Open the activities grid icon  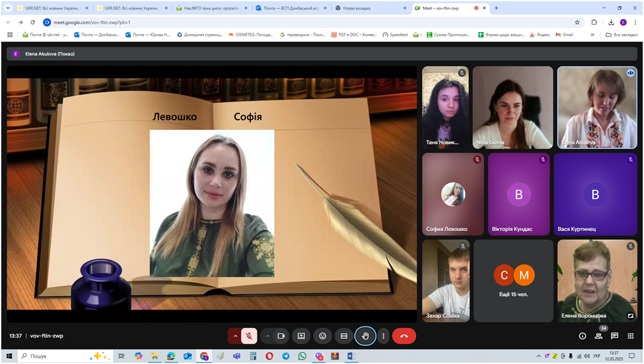click(631, 336)
